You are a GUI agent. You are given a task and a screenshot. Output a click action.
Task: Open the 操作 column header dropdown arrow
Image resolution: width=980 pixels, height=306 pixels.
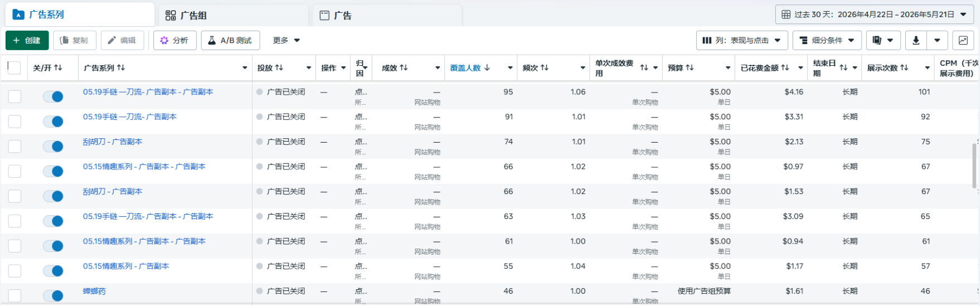coord(343,68)
